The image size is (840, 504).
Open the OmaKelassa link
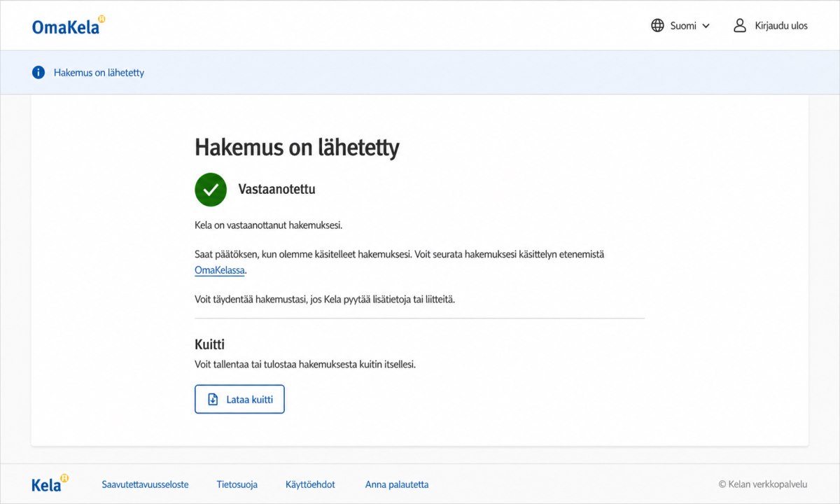click(x=220, y=270)
